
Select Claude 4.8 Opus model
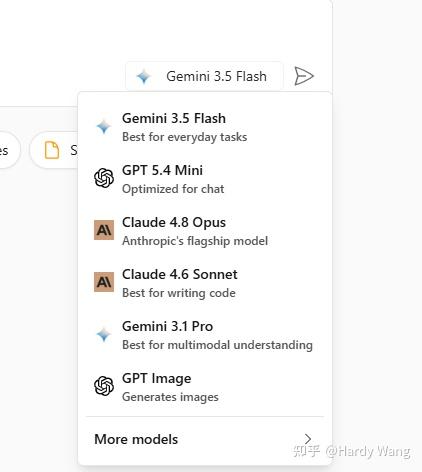[x=205, y=231]
